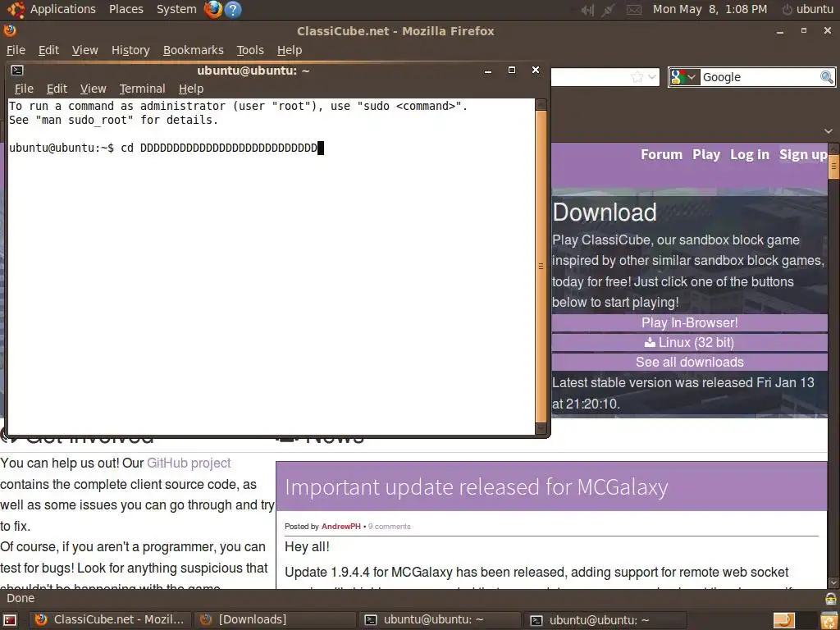Open the GitHub project link
The image size is (840, 630).
(189, 463)
